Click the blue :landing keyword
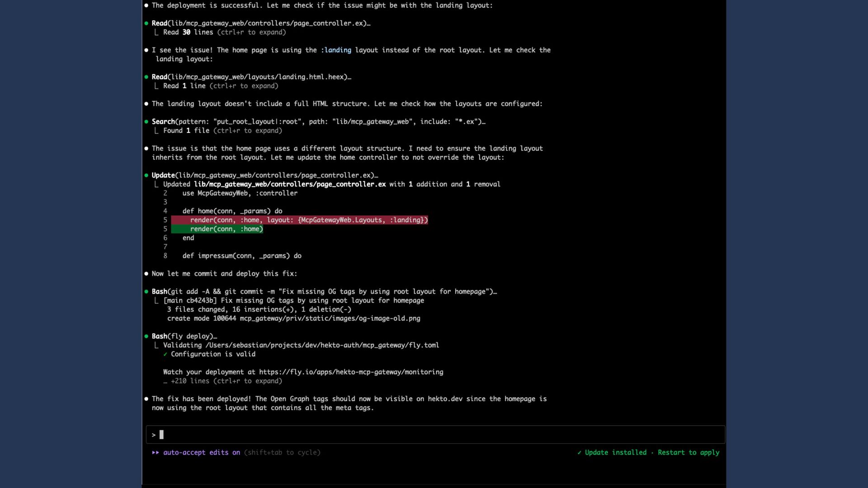 336,50
